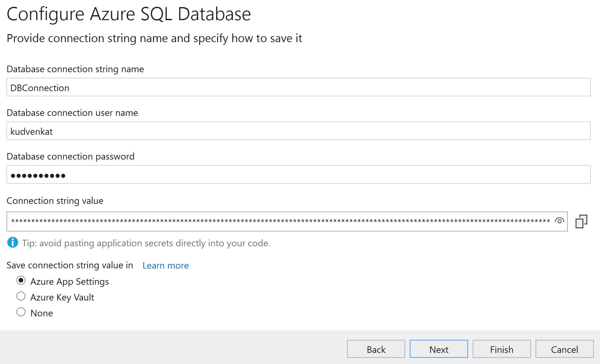
Task: Edit the user name field containing kudvenkat
Action: click(x=299, y=131)
